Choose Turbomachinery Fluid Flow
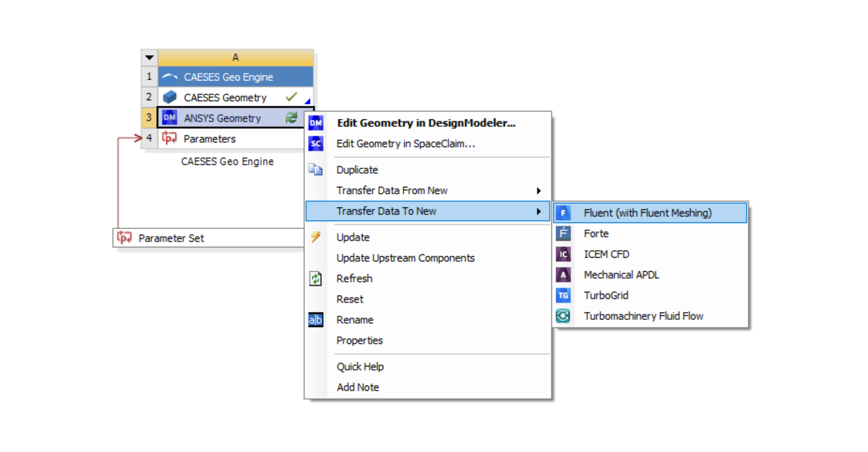Image resolution: width=868 pixels, height=452 pixels. point(650,316)
